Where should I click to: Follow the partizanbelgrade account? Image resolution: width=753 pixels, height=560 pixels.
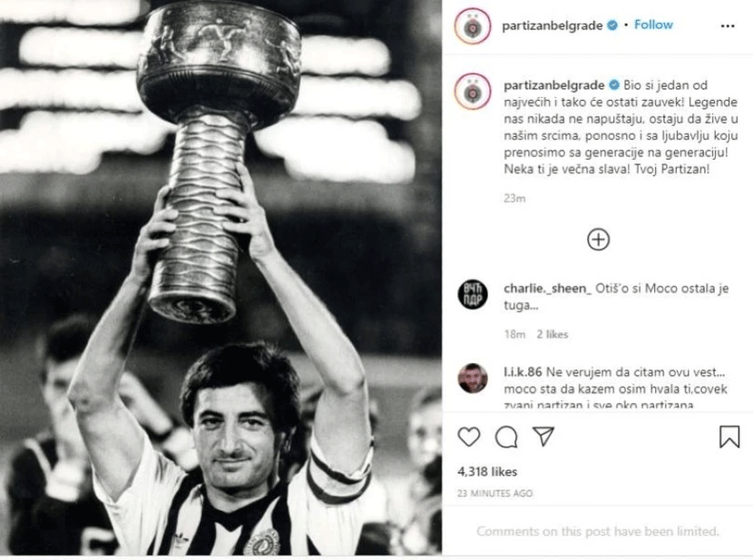click(x=653, y=25)
